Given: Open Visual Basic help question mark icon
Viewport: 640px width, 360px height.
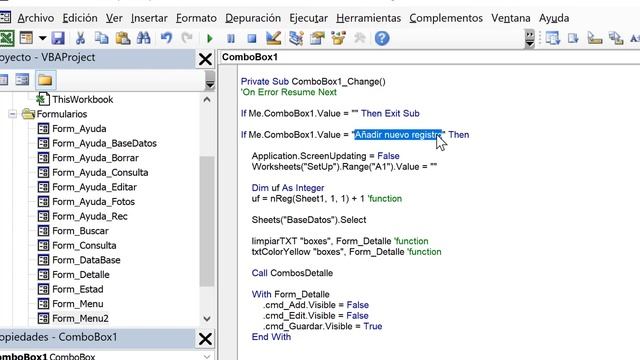Looking at the screenshot, I should pos(382,38).
